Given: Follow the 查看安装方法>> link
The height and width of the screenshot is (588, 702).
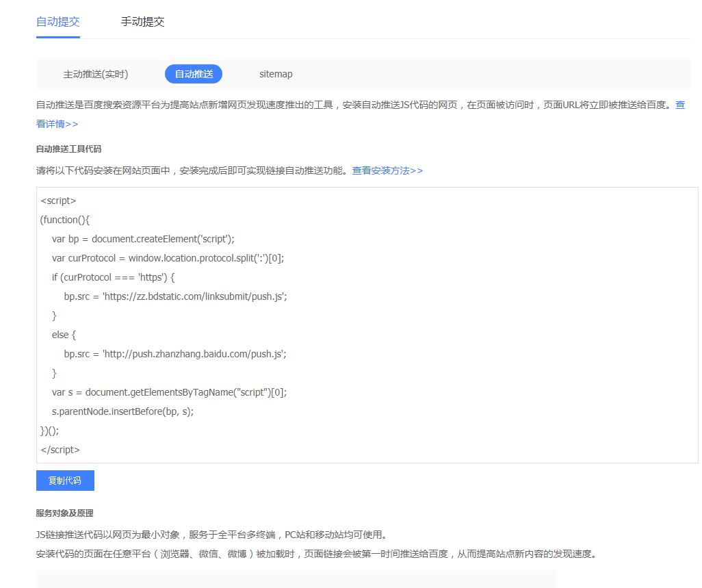Looking at the screenshot, I should (x=387, y=170).
